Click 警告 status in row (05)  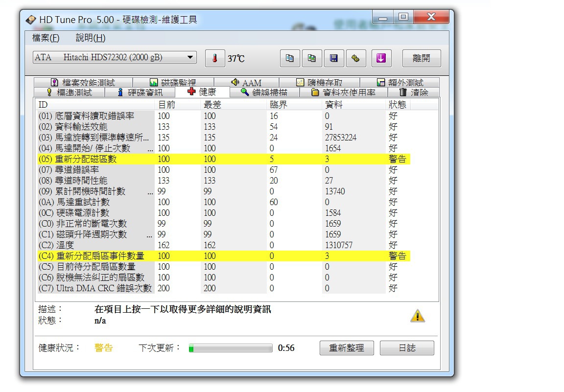tap(398, 159)
